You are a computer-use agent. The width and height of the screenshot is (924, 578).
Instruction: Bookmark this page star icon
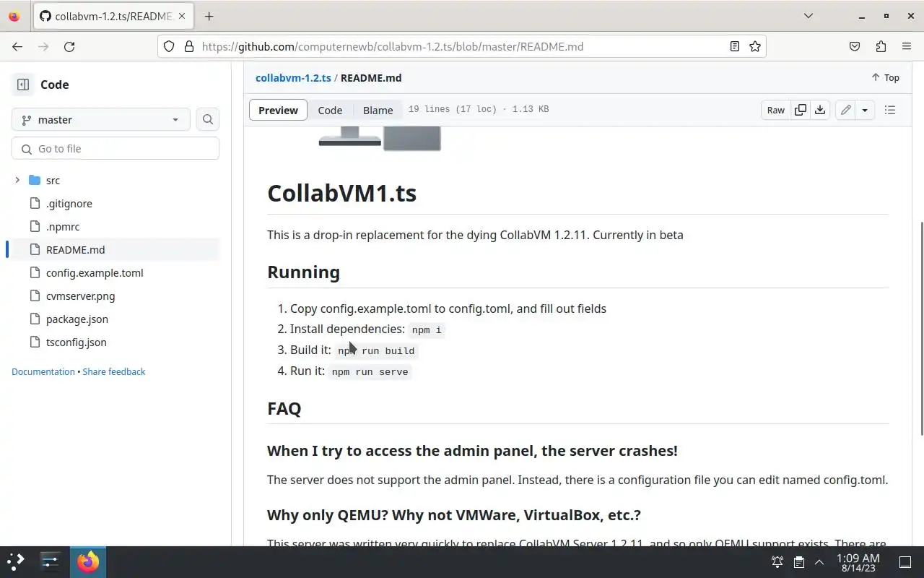[x=755, y=46]
